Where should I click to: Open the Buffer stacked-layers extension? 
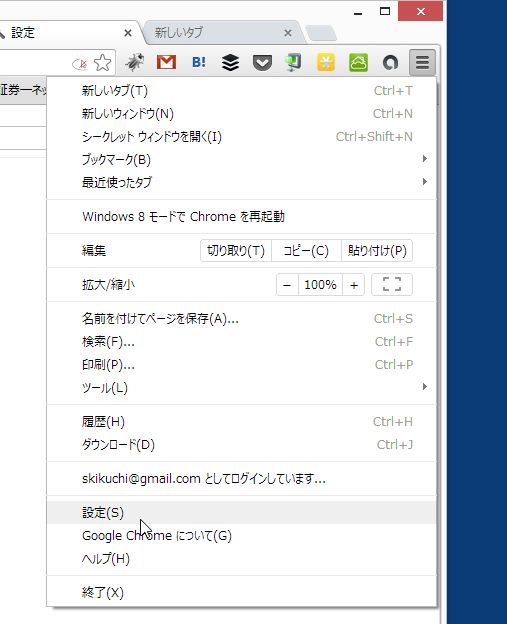tap(230, 62)
